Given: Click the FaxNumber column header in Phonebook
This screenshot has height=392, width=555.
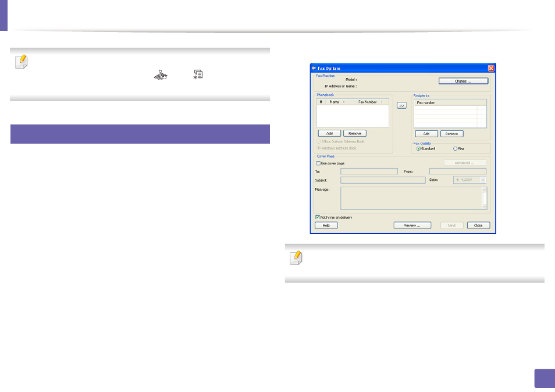Looking at the screenshot, I should pos(368,102).
